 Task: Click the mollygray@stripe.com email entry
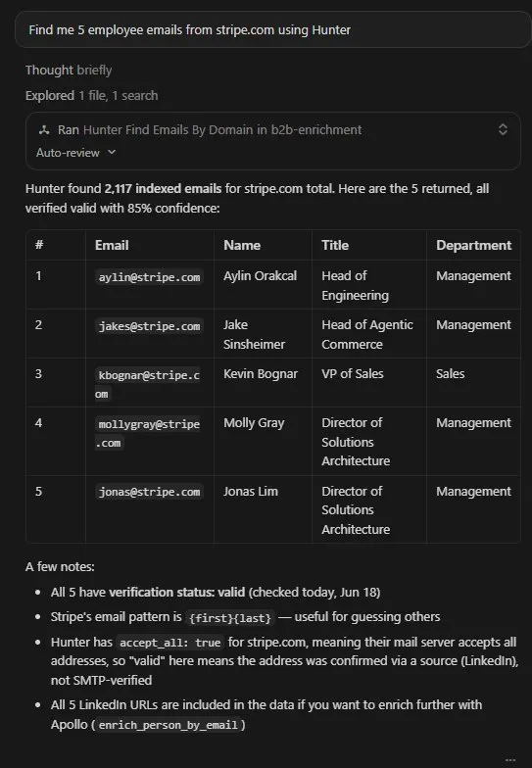click(x=148, y=433)
